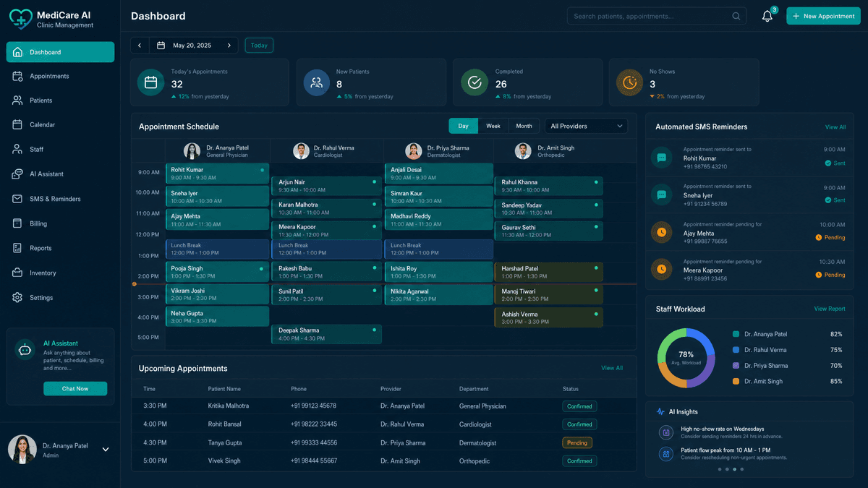
Task: Click Dr. Amit Singh's avatar in schedule header
Action: click(x=522, y=150)
